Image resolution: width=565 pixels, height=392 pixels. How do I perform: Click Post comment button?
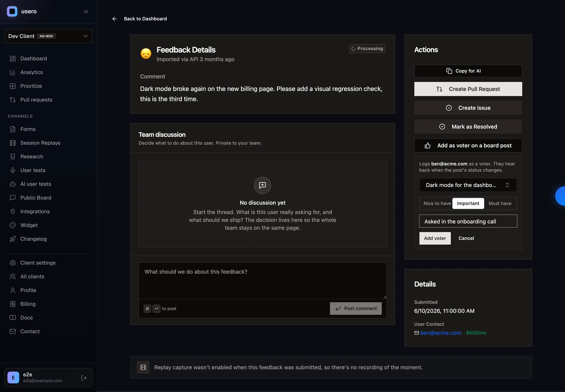coord(355,309)
